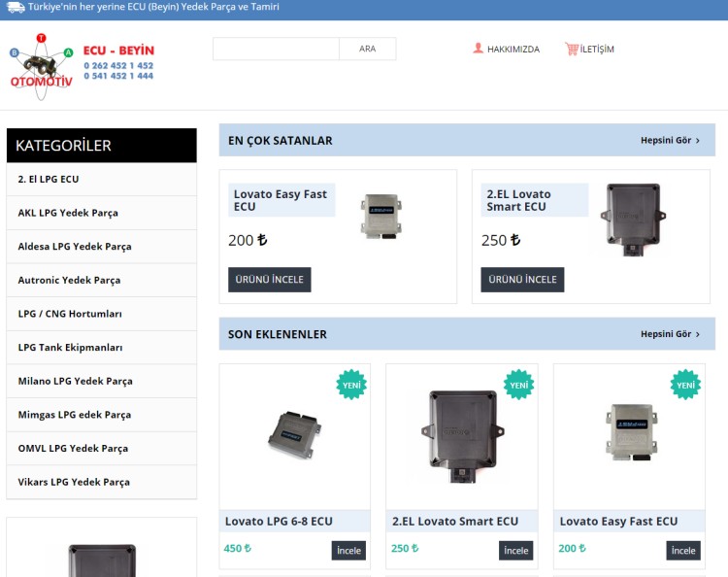Image resolution: width=728 pixels, height=577 pixels.
Task: Select LPG Tank Ekipmanları category
Action: 102,348
